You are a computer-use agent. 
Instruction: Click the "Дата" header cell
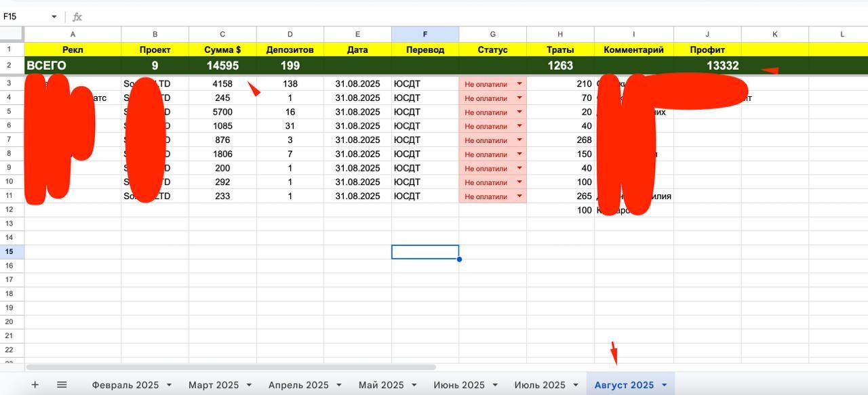(x=357, y=49)
